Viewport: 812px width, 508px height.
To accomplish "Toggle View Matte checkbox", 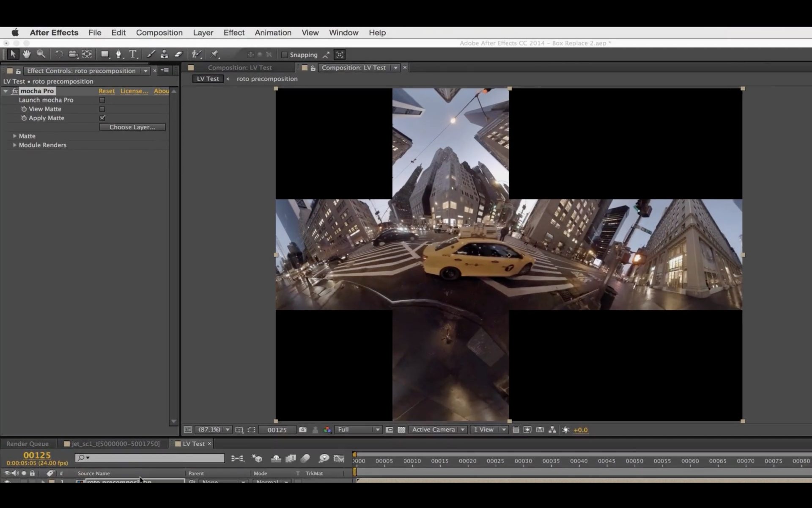I will pos(102,109).
